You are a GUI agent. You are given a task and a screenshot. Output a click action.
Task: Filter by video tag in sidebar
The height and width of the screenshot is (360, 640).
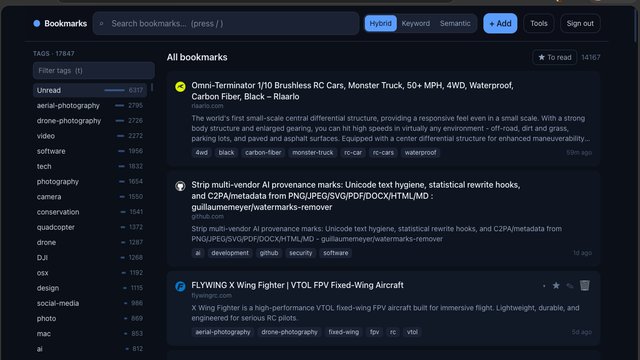tap(90, 136)
